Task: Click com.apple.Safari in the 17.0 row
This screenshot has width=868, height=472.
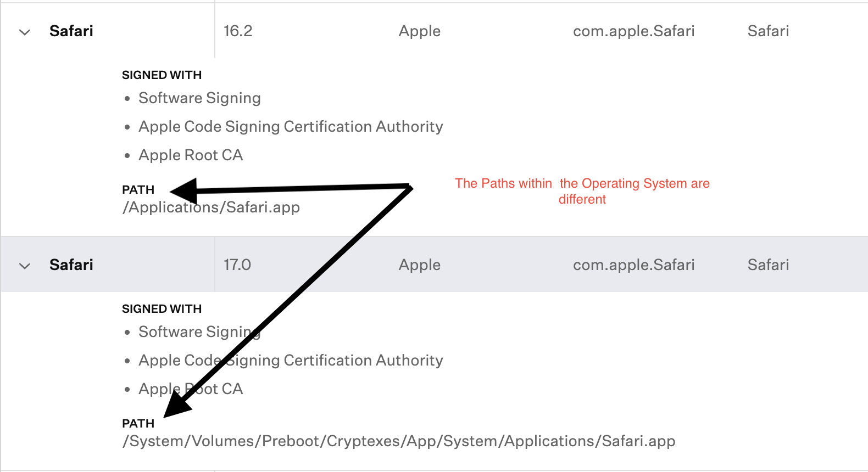Action: tap(633, 265)
